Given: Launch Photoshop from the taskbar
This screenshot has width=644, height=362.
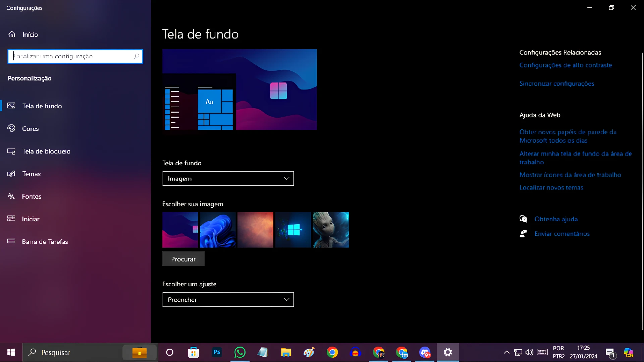Looking at the screenshot, I should click(217, 352).
